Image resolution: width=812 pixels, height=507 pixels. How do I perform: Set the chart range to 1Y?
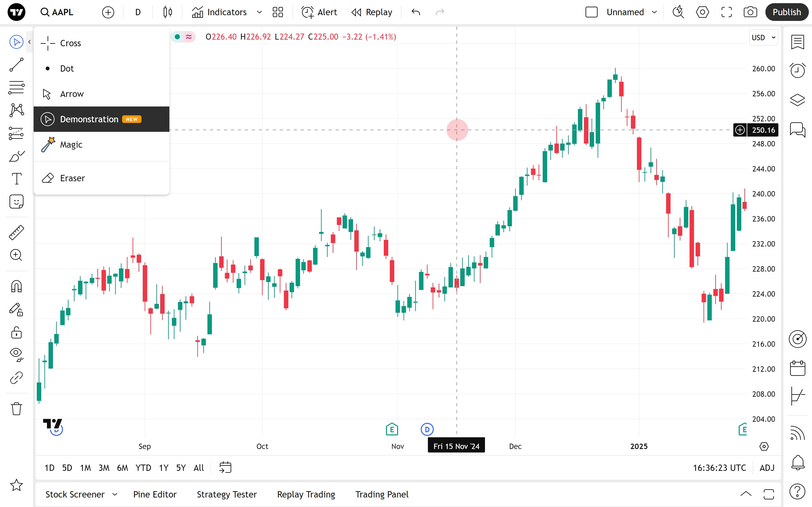163,468
